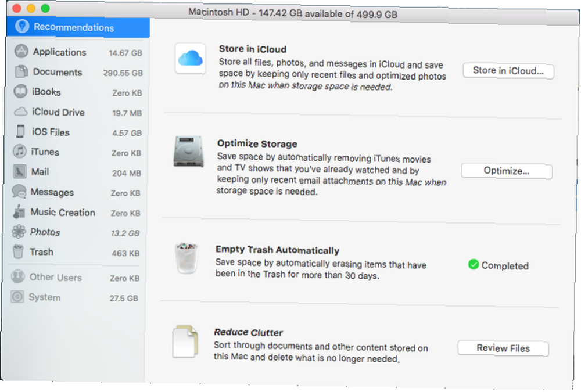Click the yellow minimize window button

point(31,8)
